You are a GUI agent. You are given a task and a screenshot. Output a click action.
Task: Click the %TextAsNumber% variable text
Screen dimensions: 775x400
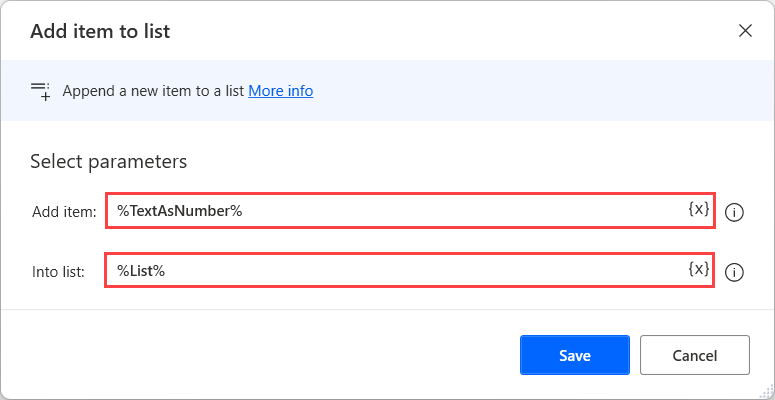coord(180,211)
